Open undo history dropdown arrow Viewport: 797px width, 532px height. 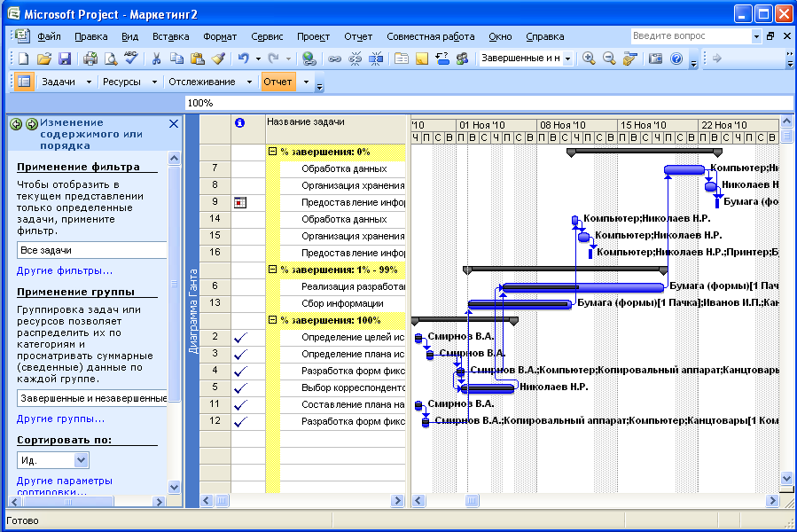pyautogui.click(x=258, y=59)
